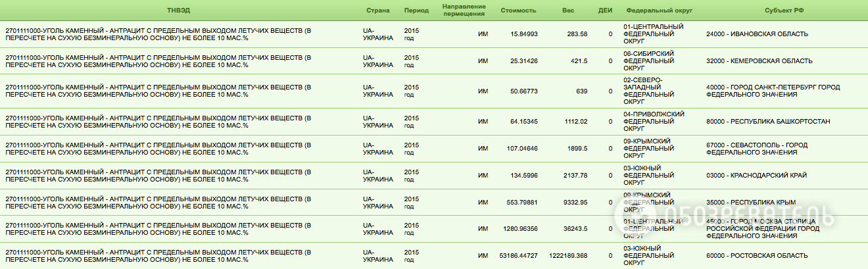
Task: Click the Вес column header
Action: [x=568, y=11]
